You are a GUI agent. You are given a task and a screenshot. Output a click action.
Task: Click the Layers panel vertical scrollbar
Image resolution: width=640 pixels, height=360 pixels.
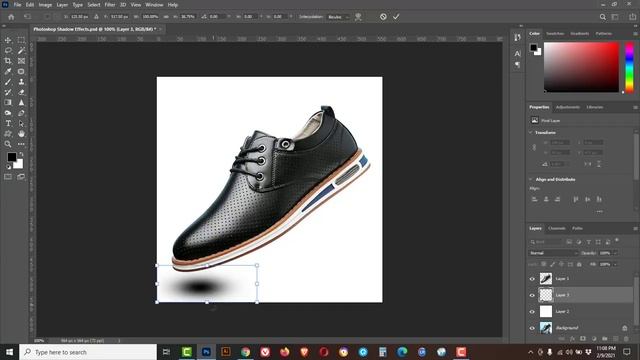(x=636, y=302)
